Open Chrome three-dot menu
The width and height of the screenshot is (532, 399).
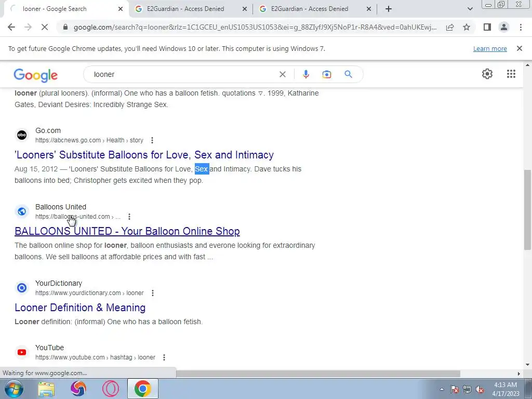point(521,27)
